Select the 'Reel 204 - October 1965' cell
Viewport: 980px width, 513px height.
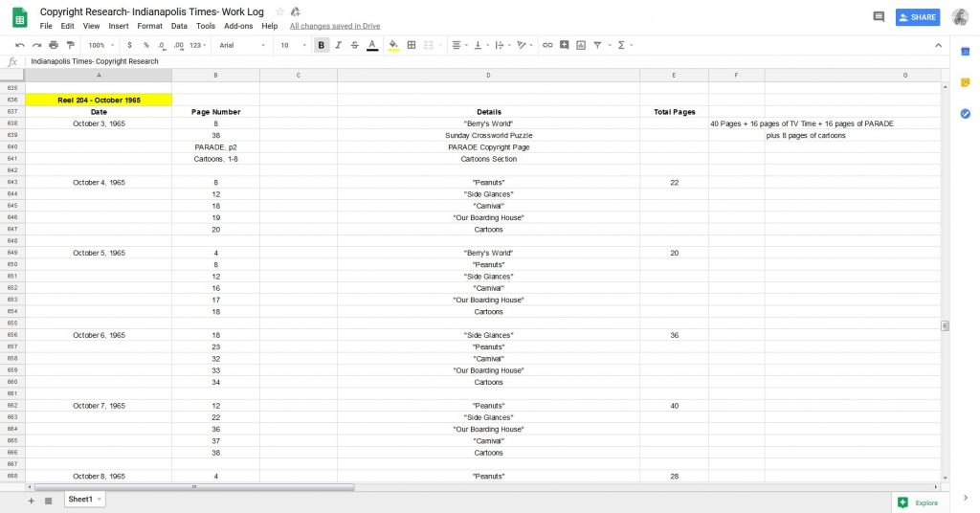(x=99, y=100)
